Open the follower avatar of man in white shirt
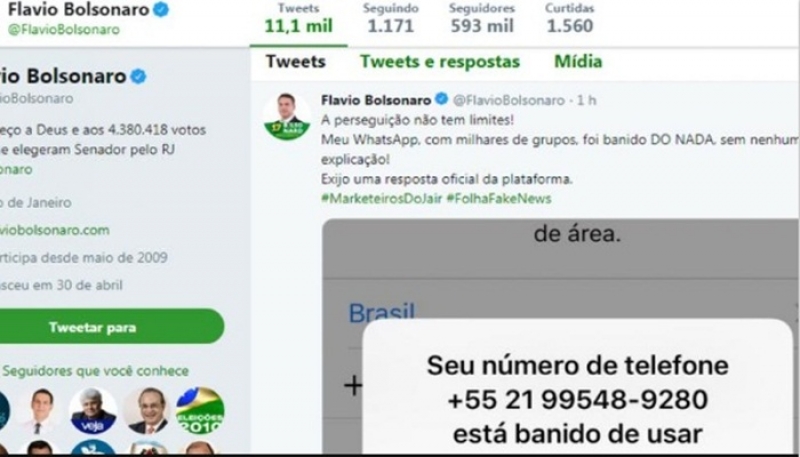 click(x=40, y=411)
